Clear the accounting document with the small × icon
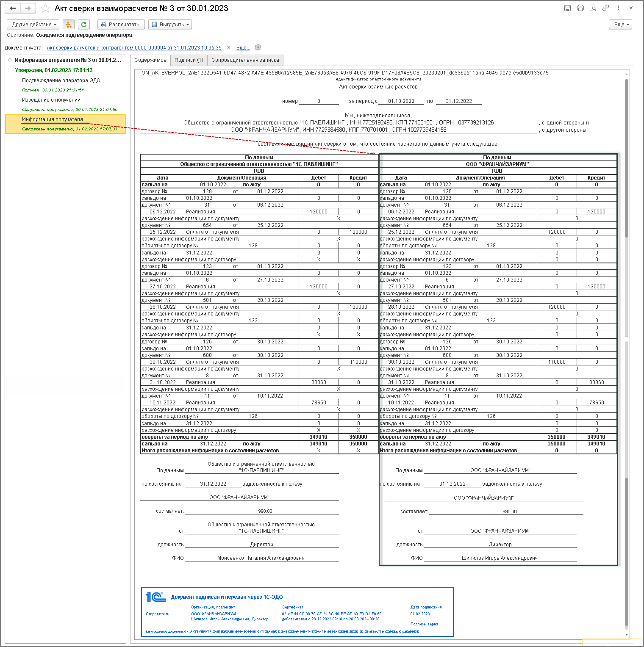This screenshot has height=647, width=644. click(229, 48)
